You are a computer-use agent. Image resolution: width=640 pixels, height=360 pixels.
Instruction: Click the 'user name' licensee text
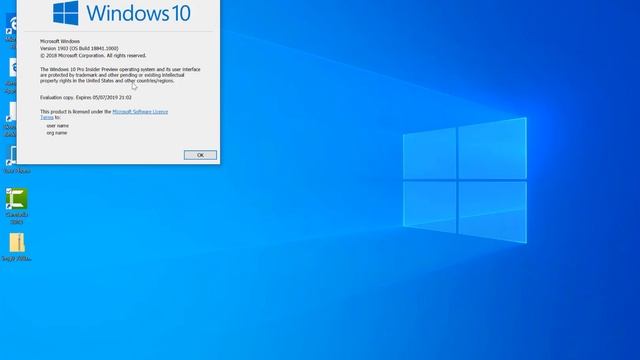(58, 126)
